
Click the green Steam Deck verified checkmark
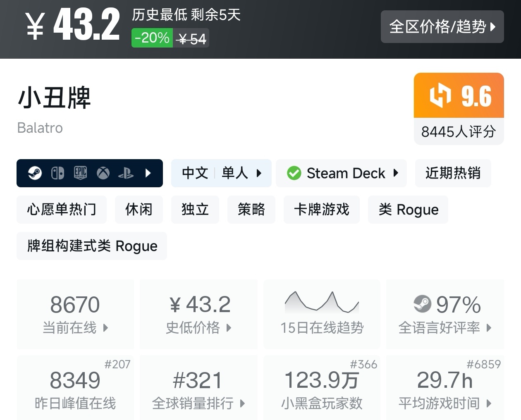(x=294, y=173)
